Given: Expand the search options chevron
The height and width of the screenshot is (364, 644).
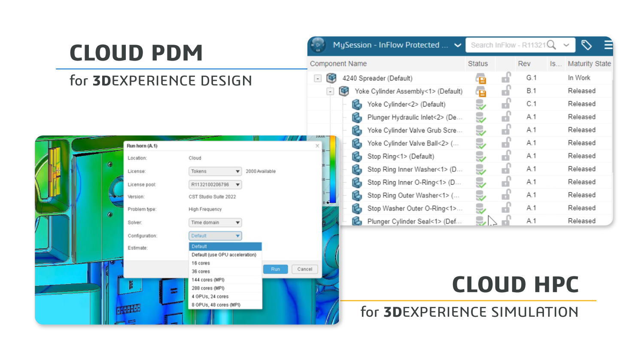Looking at the screenshot, I should pos(566,45).
